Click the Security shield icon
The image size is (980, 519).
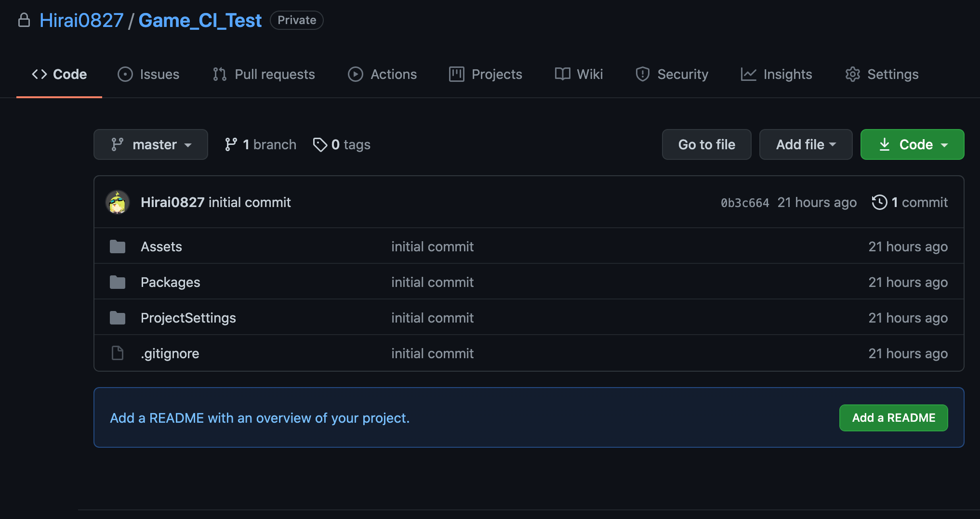click(642, 74)
